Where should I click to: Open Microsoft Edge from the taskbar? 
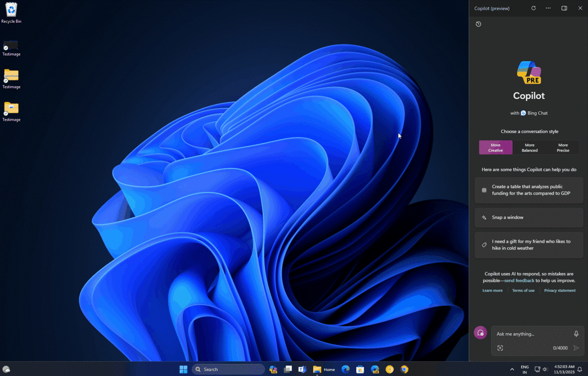tap(345, 369)
